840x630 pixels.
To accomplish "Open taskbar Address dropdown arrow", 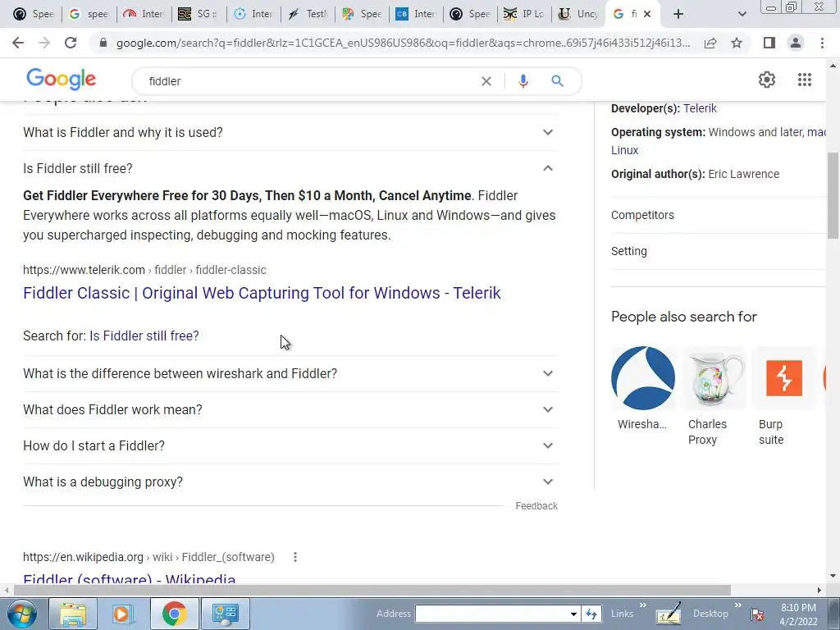I will [x=573, y=614].
